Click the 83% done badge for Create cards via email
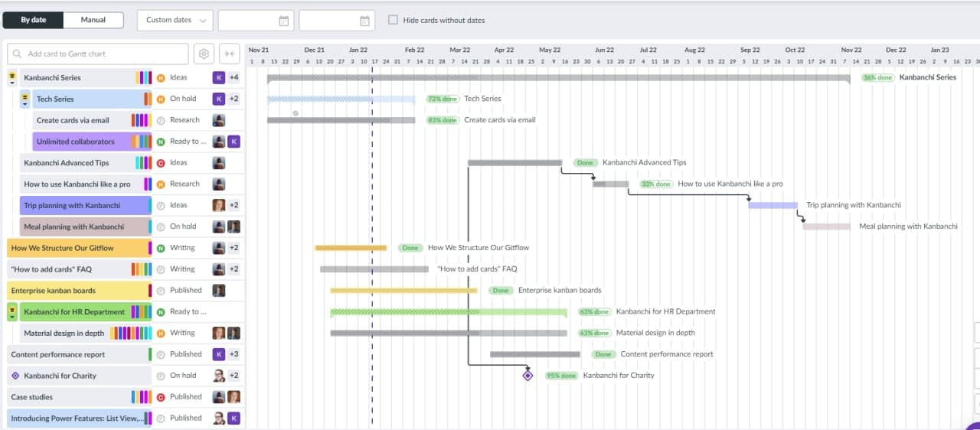The width and height of the screenshot is (980, 430). point(443,120)
